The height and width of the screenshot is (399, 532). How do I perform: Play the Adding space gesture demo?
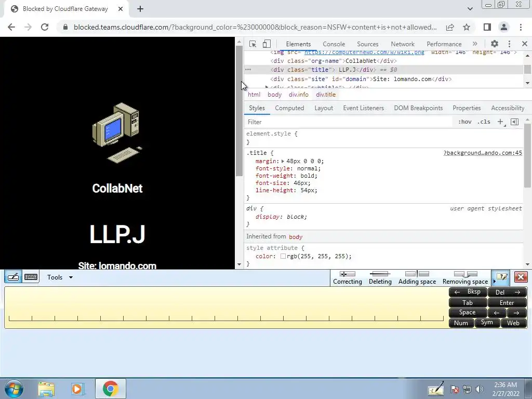coord(417,277)
